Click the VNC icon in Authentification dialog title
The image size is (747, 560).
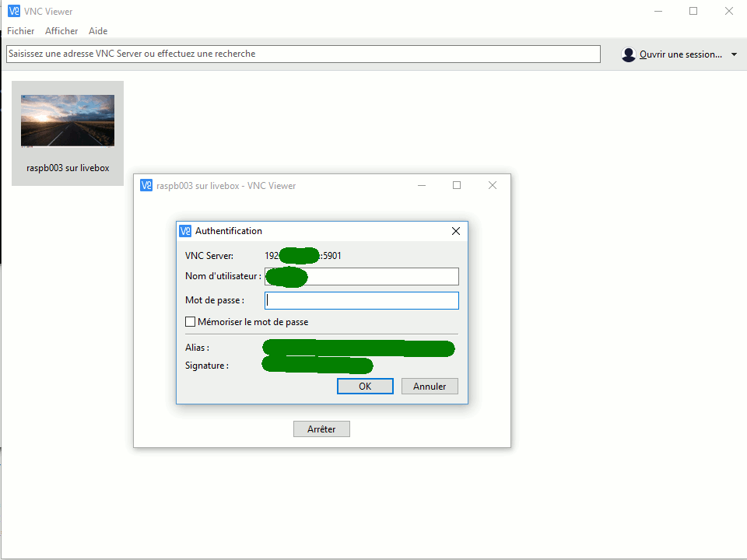(x=185, y=231)
